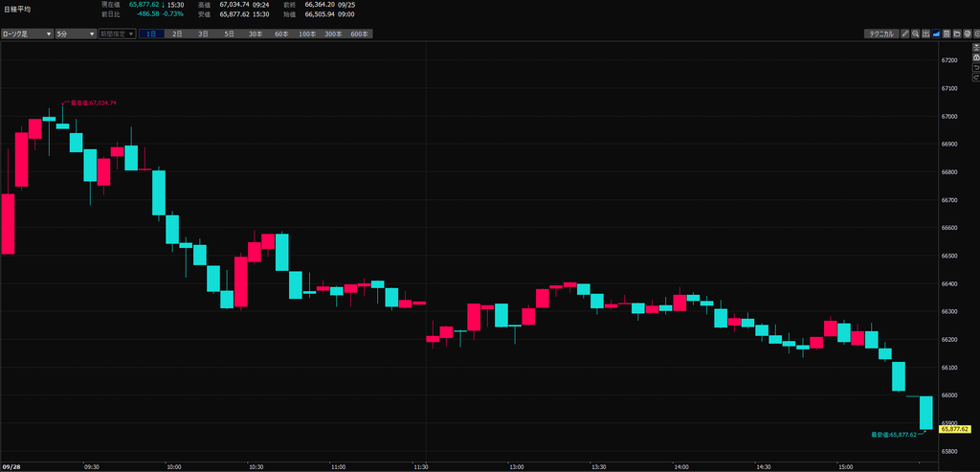980x472 pixels.
Task: Select the 1日 range option
Action: point(152,34)
